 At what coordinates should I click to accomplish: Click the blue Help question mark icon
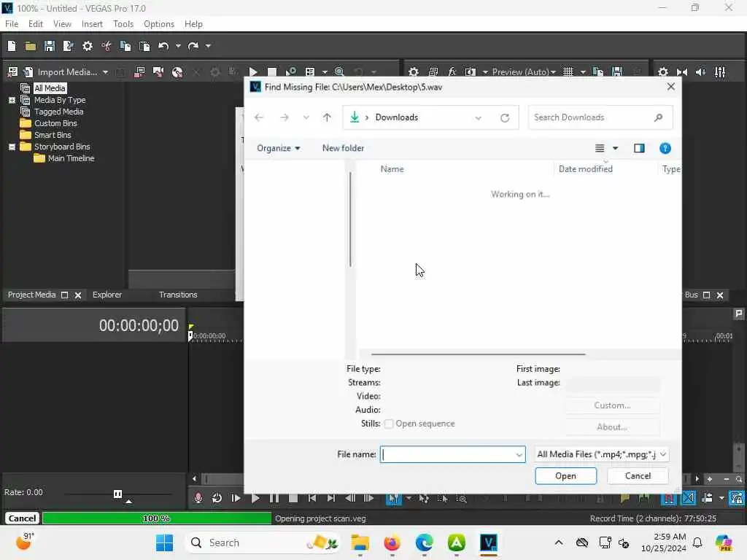(665, 148)
